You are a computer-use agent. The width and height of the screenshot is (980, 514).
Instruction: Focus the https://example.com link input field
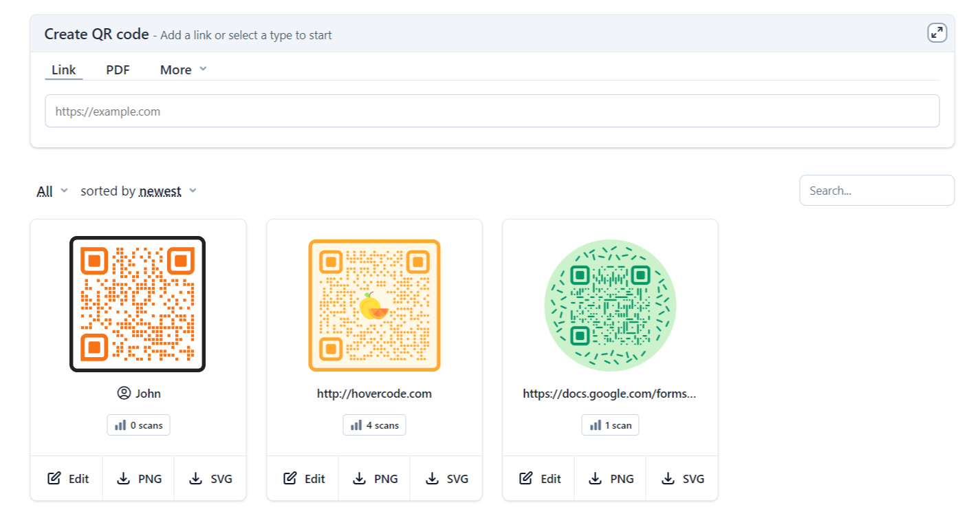pos(492,111)
